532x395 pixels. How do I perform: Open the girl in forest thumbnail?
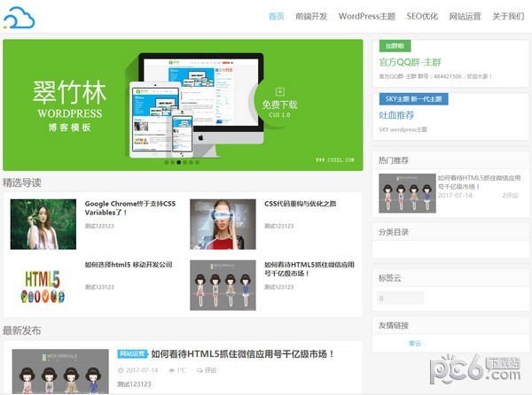pos(43,224)
